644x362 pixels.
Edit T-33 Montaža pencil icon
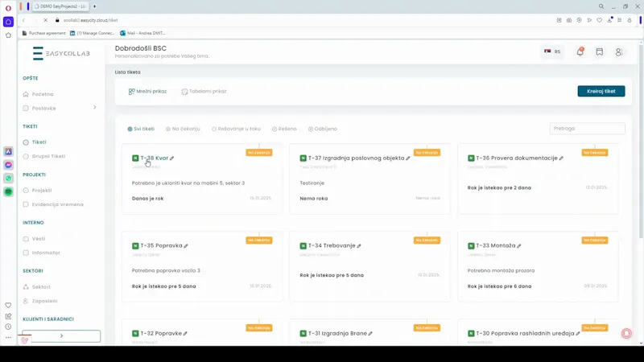pos(519,246)
